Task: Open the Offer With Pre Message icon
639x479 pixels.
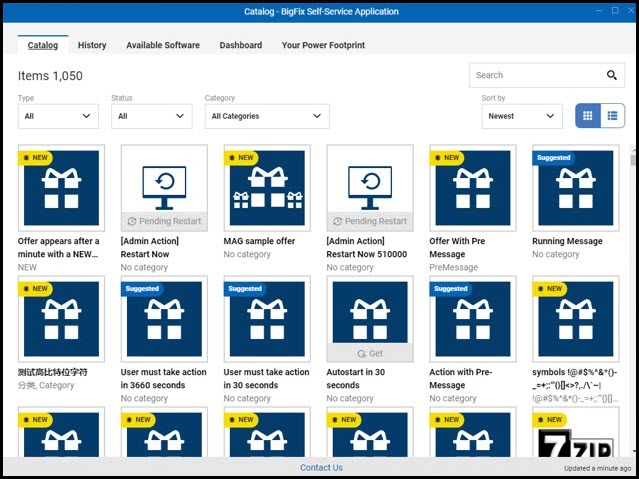Action: 472,188
